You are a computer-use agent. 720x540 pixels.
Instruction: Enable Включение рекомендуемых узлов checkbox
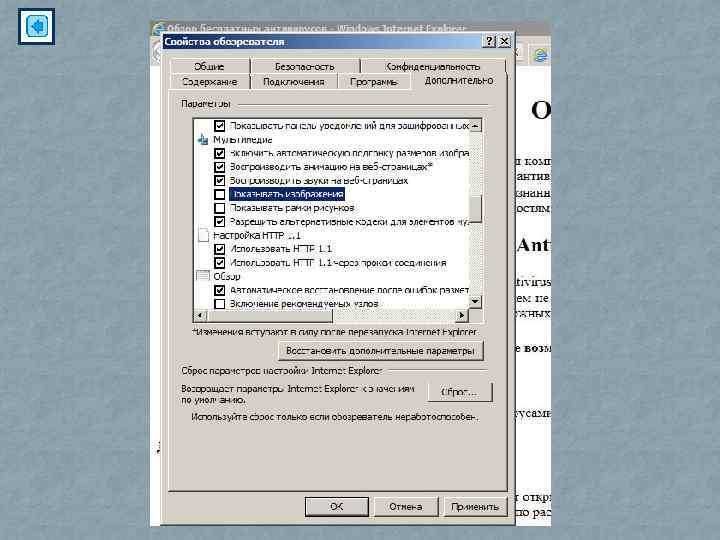(219, 304)
